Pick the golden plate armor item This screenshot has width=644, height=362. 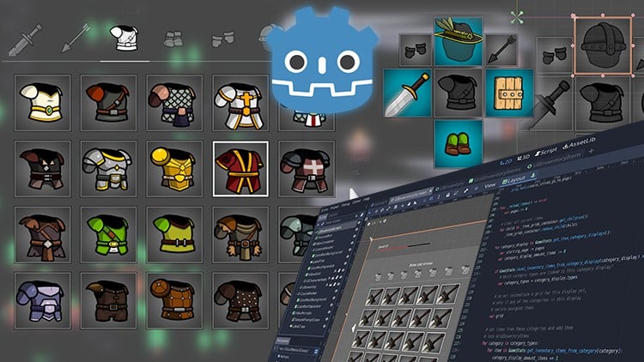[x=173, y=166]
